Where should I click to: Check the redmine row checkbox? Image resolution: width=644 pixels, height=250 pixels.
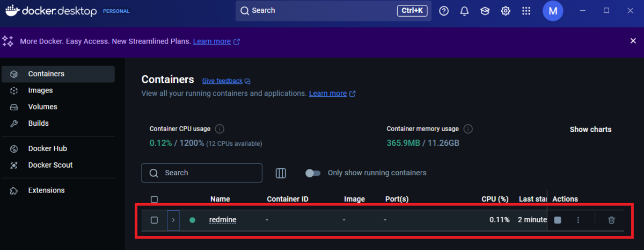click(155, 220)
